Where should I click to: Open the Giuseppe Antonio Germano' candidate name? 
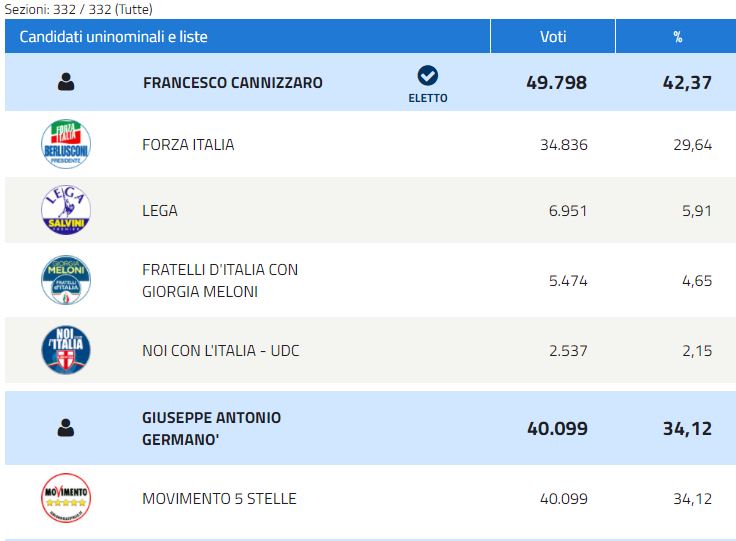tap(211, 428)
